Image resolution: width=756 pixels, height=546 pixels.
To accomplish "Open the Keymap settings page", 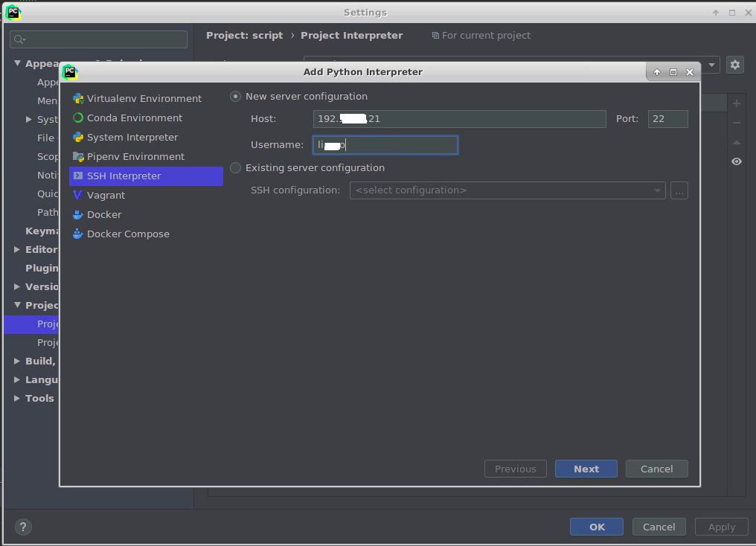I will [x=42, y=231].
